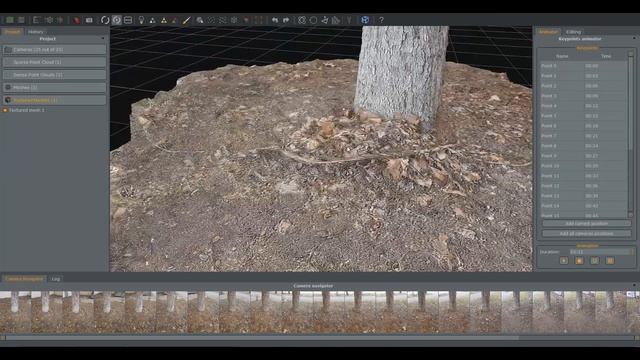Expand the Sparse Point Cloud section
Viewport: 640px width, 360px height.
(x=55, y=62)
